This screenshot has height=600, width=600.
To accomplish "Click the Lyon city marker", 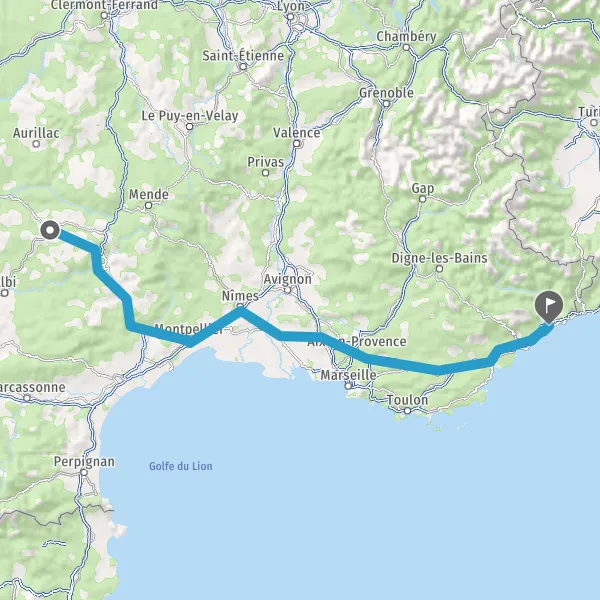I will [290, 17].
